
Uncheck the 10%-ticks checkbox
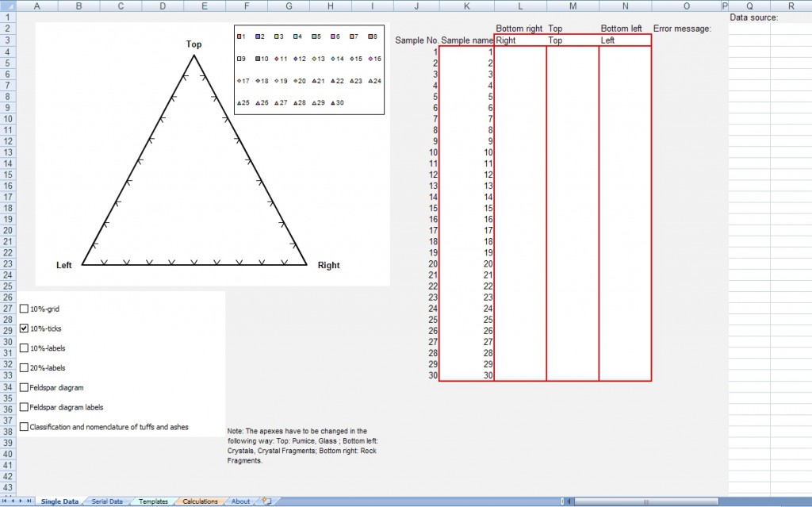pos(25,328)
